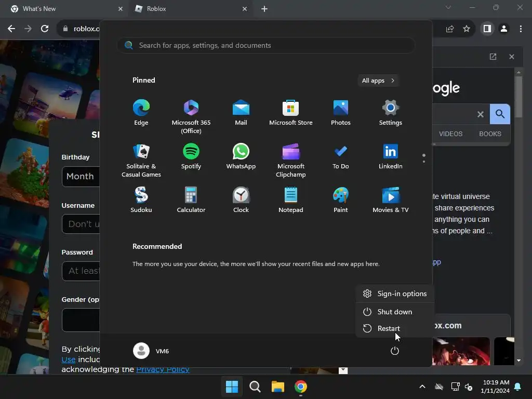
Task: Open File Explorer from the taskbar
Action: tap(277, 387)
